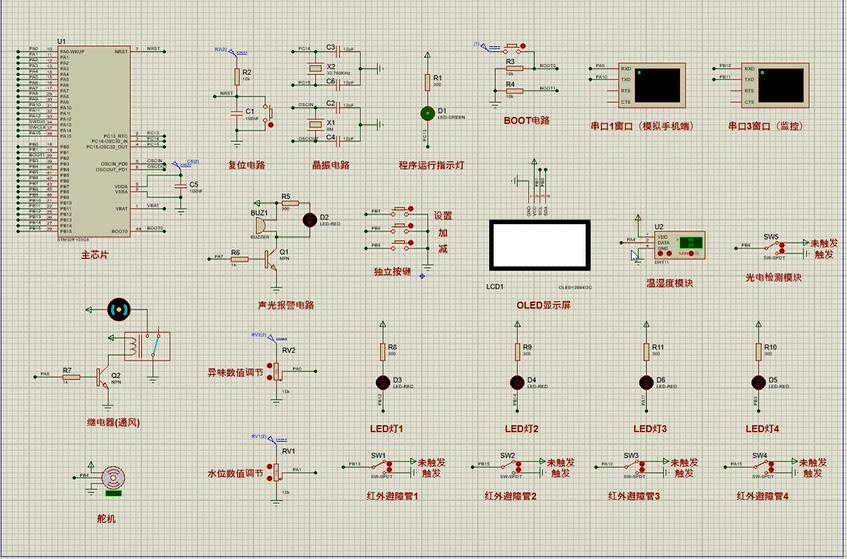This screenshot has width=847, height=559.
Task: Select red LED D5 of LED灯4
Action: (x=758, y=382)
